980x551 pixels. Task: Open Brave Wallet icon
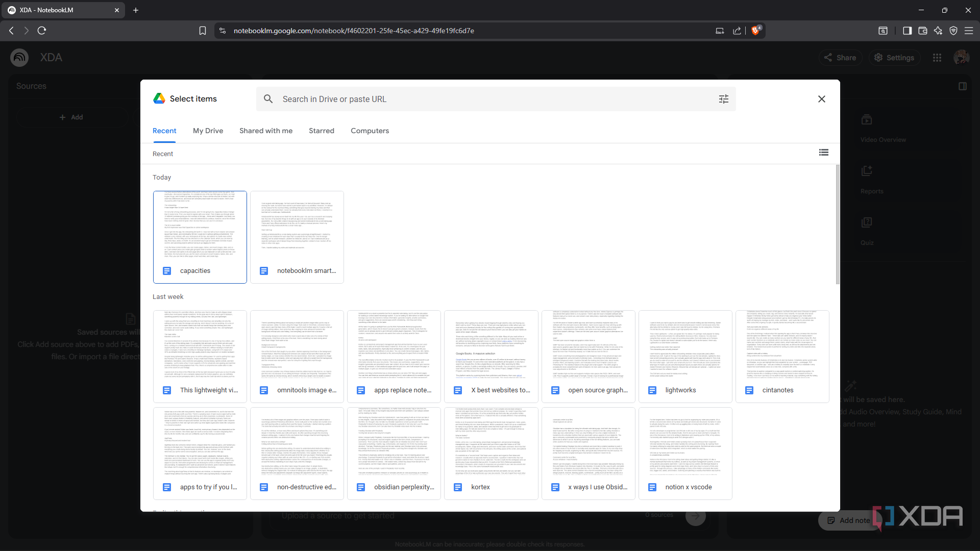point(923,31)
